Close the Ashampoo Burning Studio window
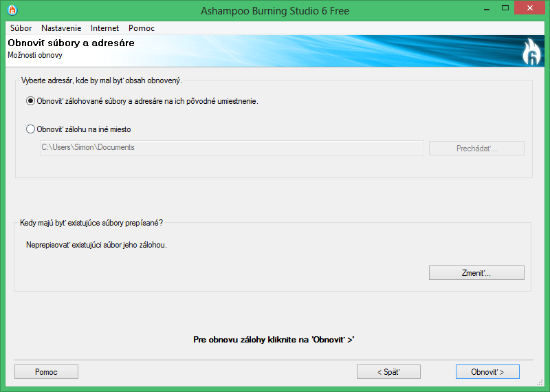Screen dimensions: 550x392 tap(529, 8)
